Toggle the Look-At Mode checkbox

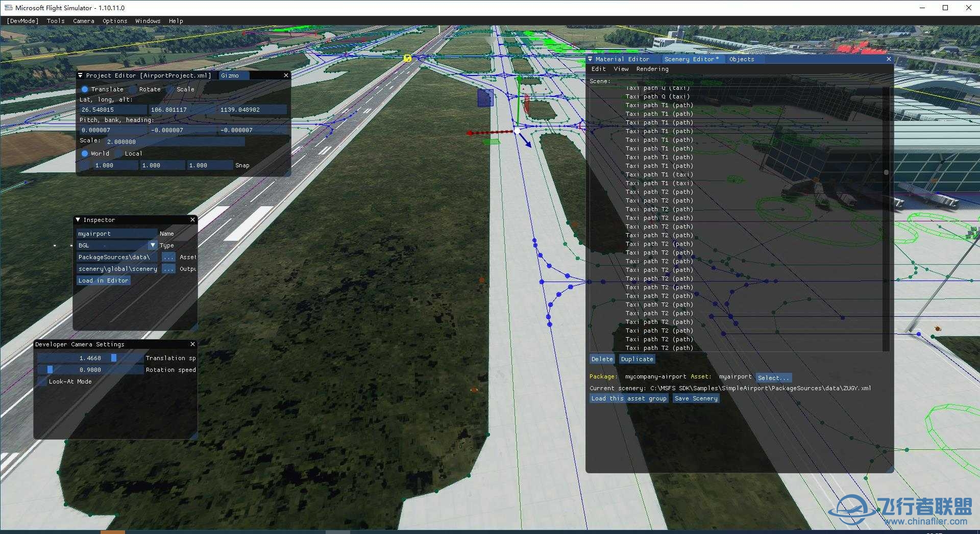[42, 382]
